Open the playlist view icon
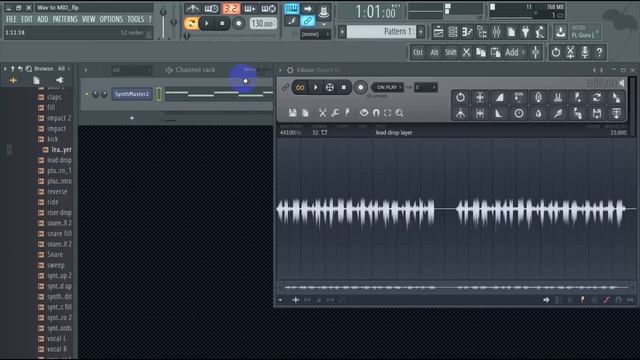 coord(438,32)
